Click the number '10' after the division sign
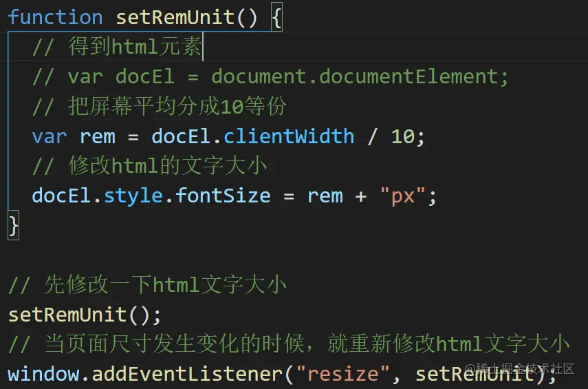 click(x=403, y=136)
